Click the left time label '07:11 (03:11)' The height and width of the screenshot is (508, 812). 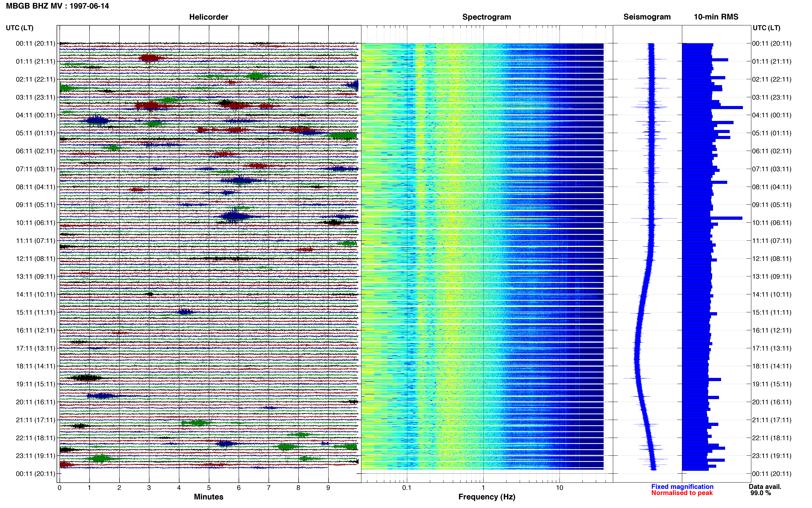pyautogui.click(x=36, y=169)
